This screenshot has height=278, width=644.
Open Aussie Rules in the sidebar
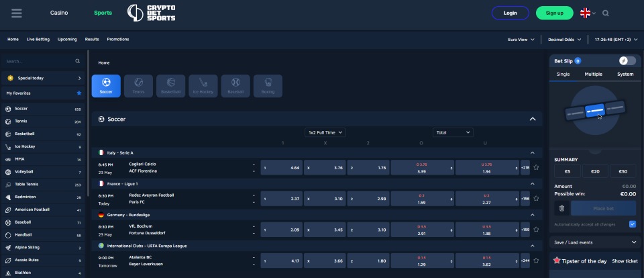tap(43, 260)
